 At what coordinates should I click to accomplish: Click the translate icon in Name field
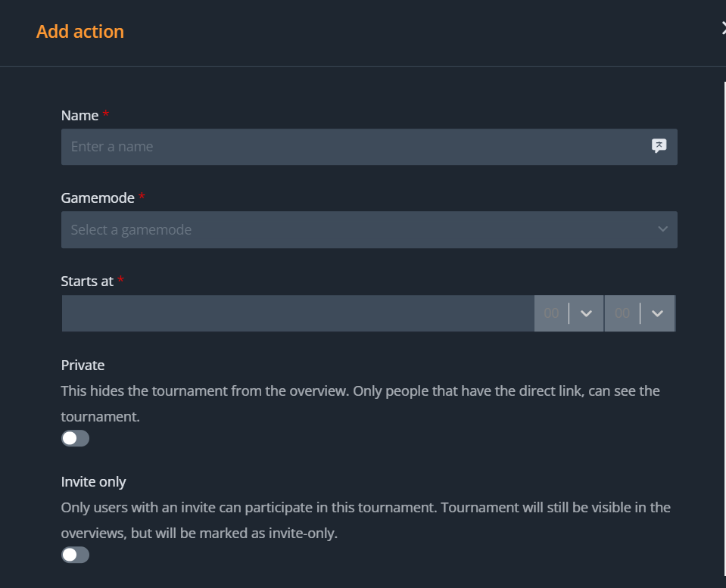click(659, 146)
